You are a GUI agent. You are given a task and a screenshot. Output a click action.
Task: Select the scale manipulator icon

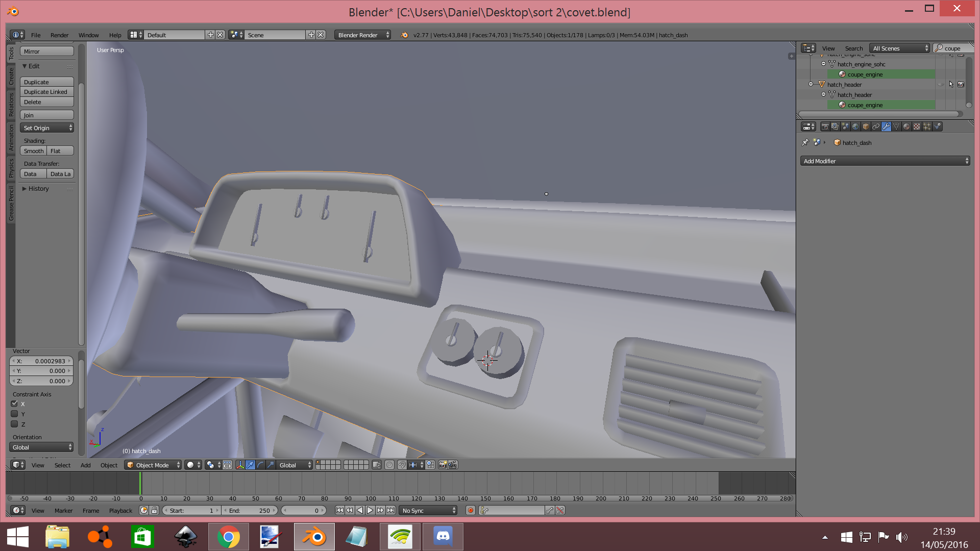[x=271, y=465]
